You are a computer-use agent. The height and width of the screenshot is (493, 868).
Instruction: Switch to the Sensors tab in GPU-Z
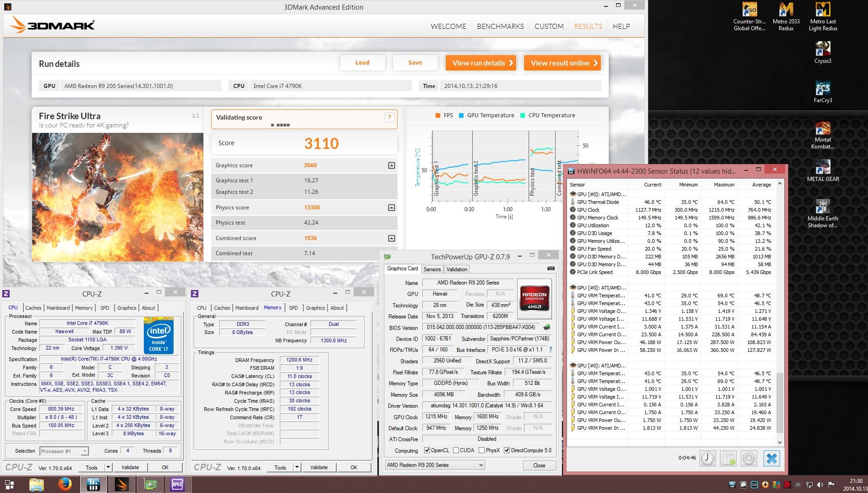click(x=432, y=269)
